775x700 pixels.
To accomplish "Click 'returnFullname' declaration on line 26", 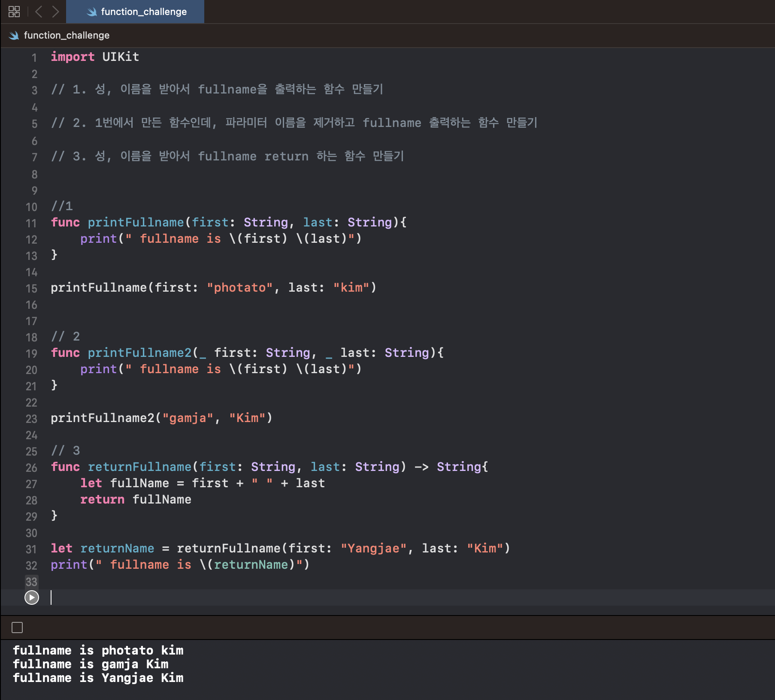I will pos(139,467).
